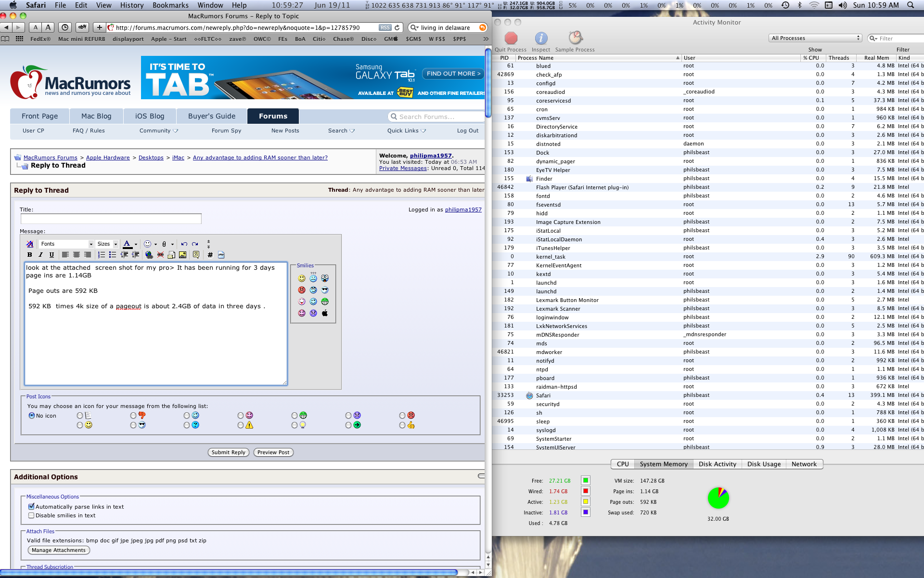Open the Private Messages link
Viewport: 924px width, 578px height.
click(x=403, y=168)
